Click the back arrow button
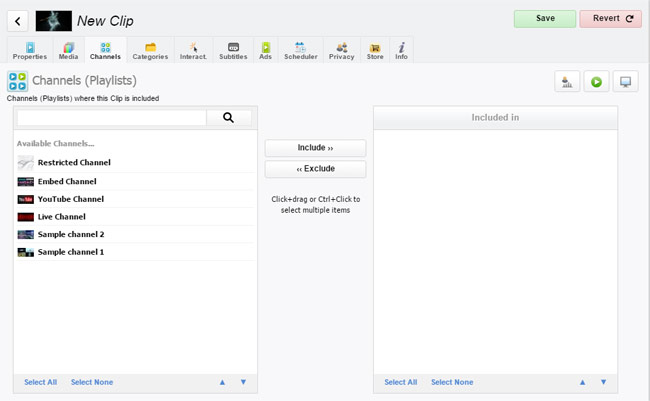650x401 pixels. click(18, 20)
